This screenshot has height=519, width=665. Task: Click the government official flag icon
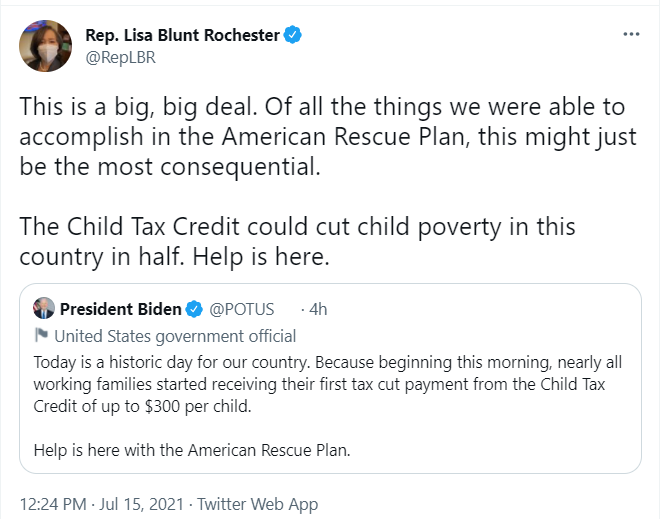click(41, 335)
